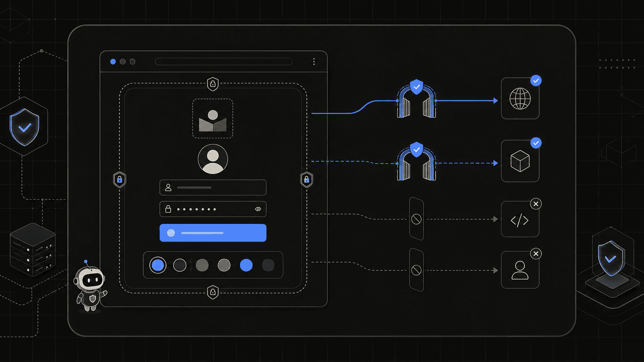Click the blue lock badge on the panel's right edge

coord(307,180)
